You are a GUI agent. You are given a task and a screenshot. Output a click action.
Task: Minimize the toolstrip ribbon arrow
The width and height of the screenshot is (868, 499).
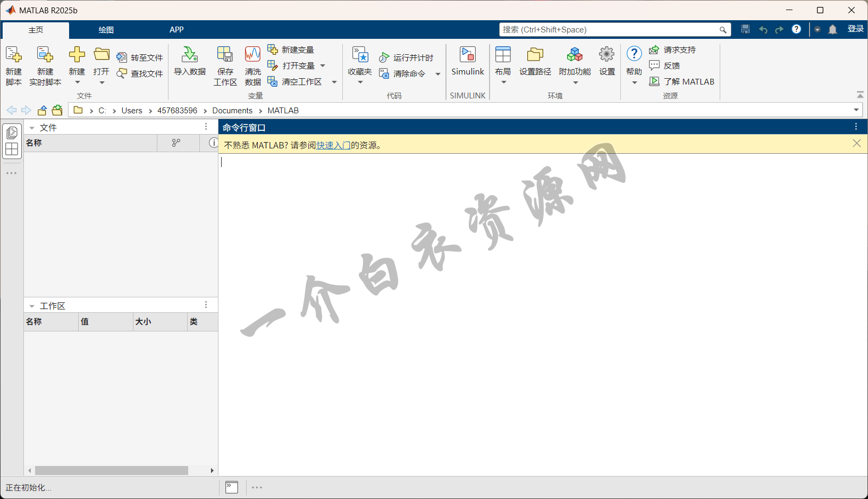(860, 95)
